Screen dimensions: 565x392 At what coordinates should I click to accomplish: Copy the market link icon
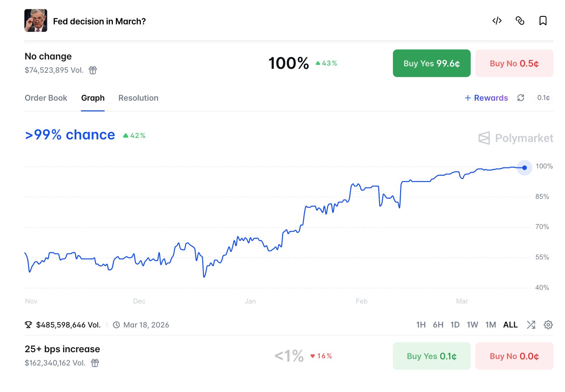click(x=520, y=21)
